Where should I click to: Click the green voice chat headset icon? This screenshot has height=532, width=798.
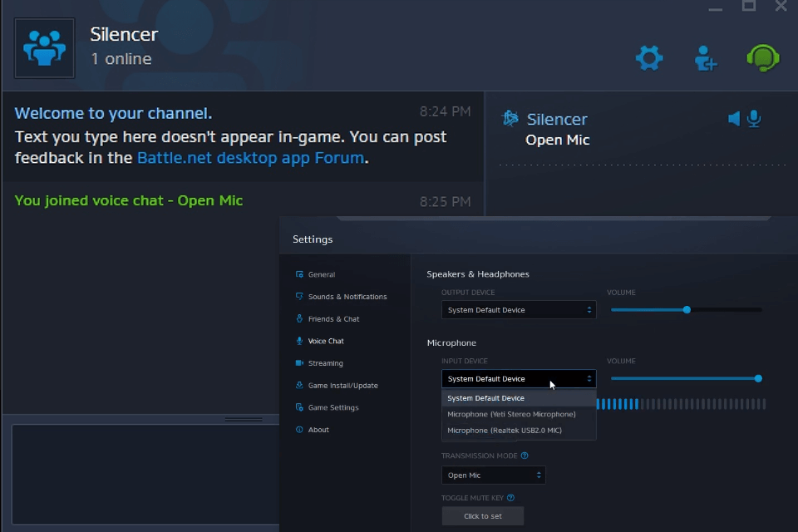(762, 57)
